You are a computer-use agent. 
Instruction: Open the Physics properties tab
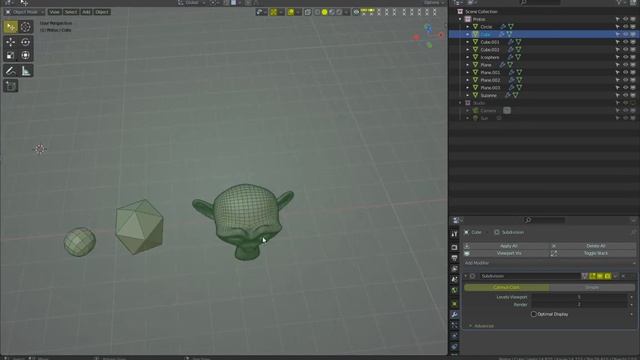tap(454, 336)
